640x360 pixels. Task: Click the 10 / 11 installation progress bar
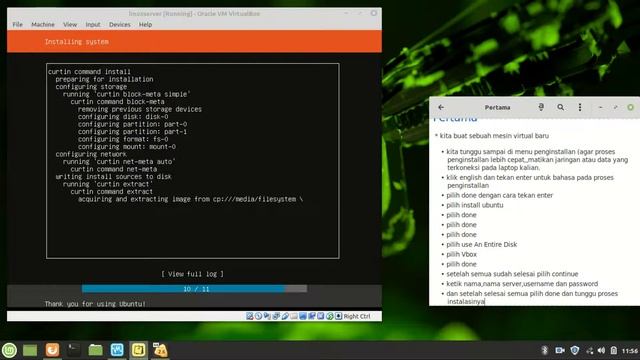pos(194,289)
